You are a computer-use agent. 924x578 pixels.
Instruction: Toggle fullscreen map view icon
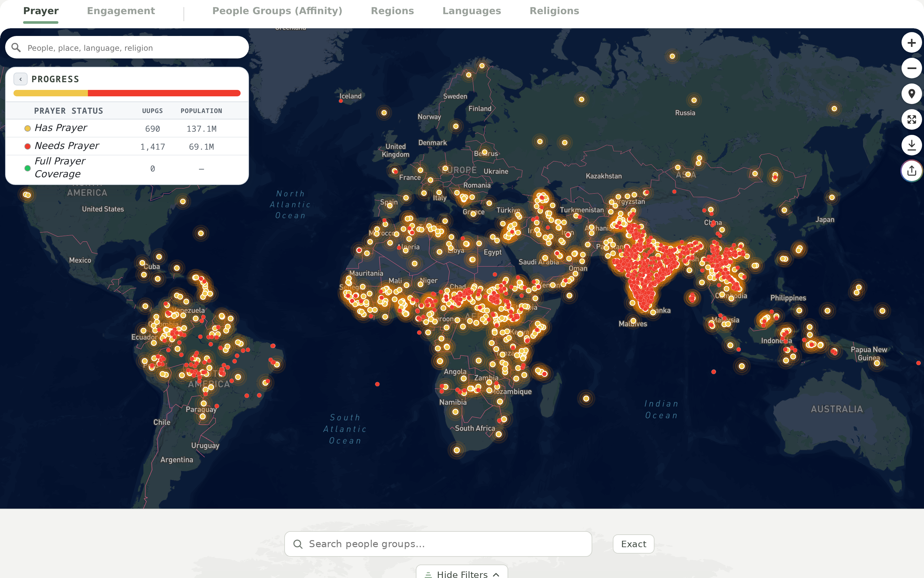click(x=911, y=120)
